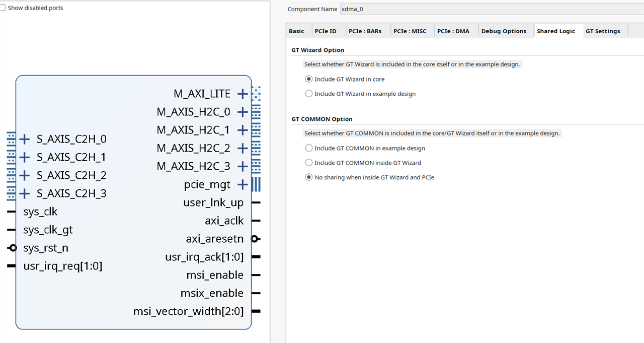
Task: Switch to the PCIe ID tab
Action: 326,31
